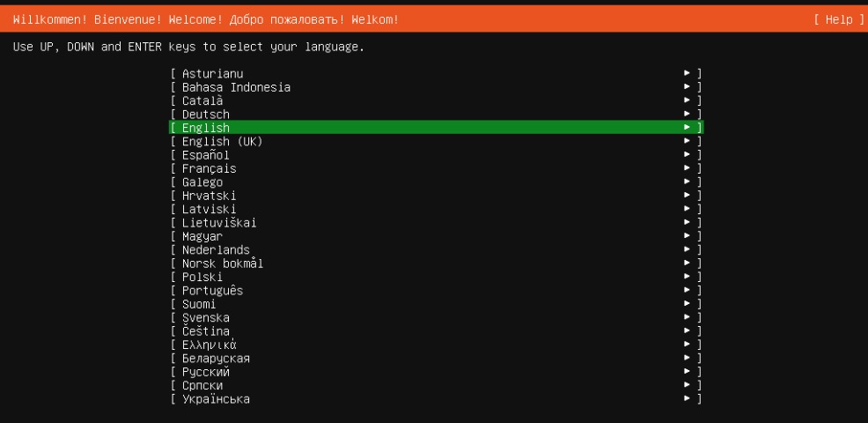
Task: Choose Українська at bottom of list
Action: 437,399
